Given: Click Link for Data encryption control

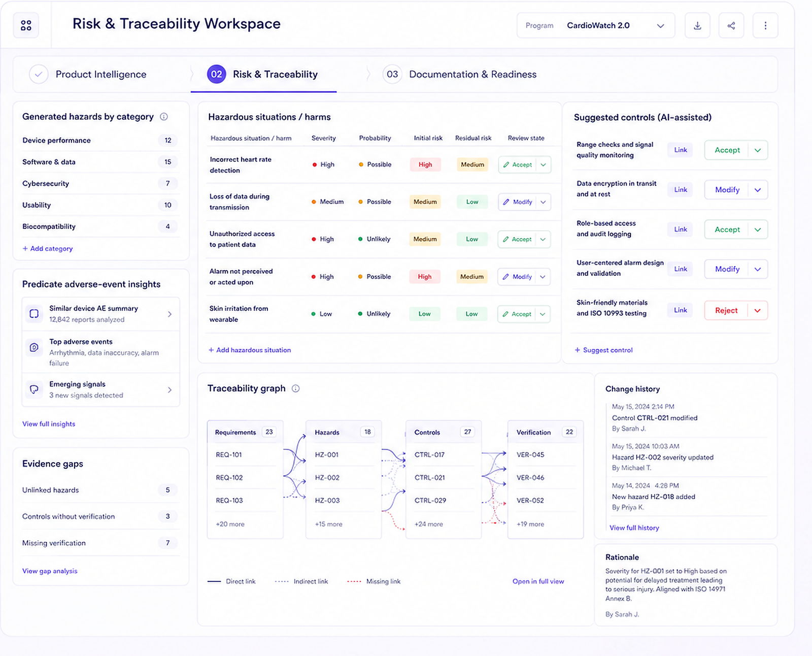Looking at the screenshot, I should click(x=681, y=189).
